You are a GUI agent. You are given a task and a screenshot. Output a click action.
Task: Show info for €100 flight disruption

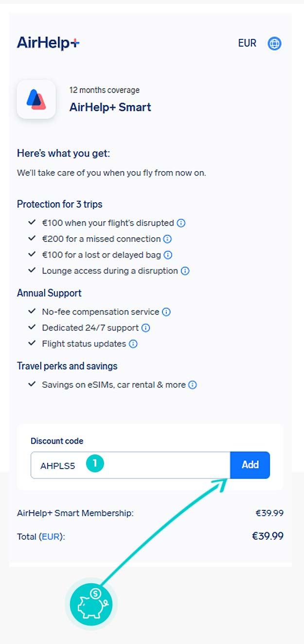181,223
